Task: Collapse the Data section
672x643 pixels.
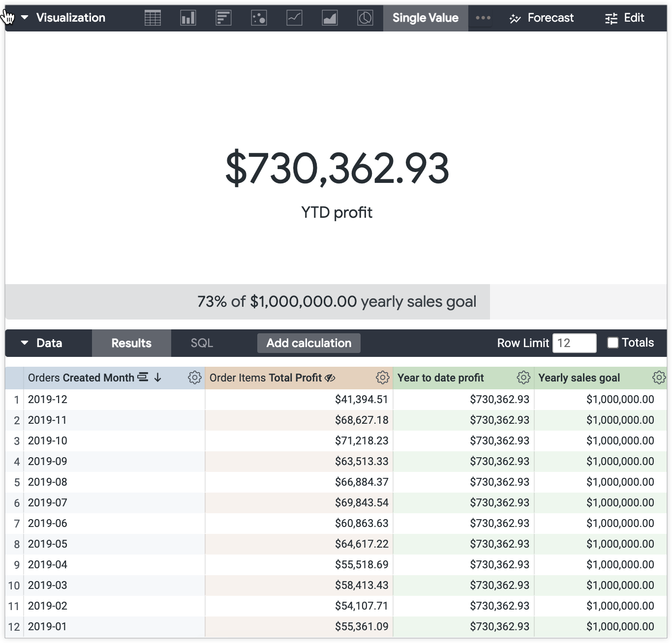Action: pos(25,343)
